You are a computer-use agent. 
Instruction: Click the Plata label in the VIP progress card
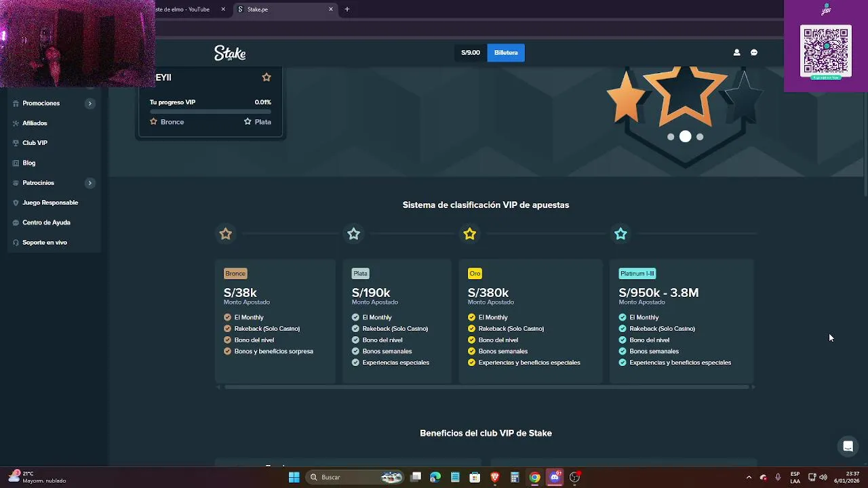(x=262, y=122)
